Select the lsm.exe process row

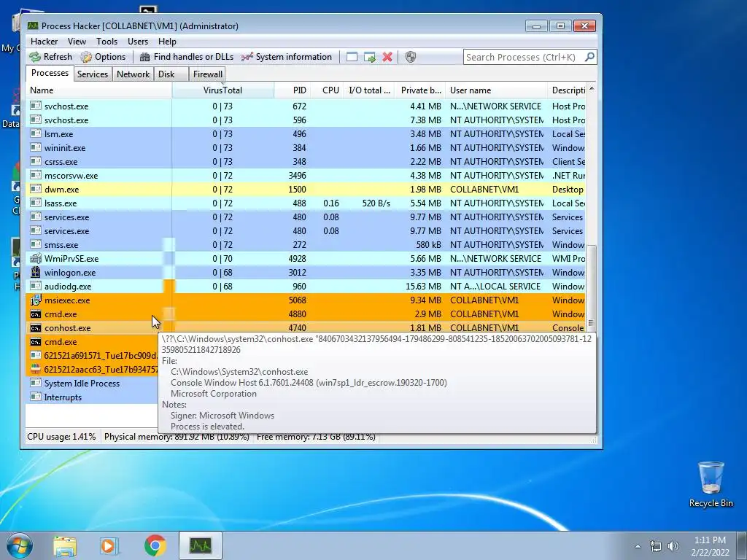coord(306,134)
